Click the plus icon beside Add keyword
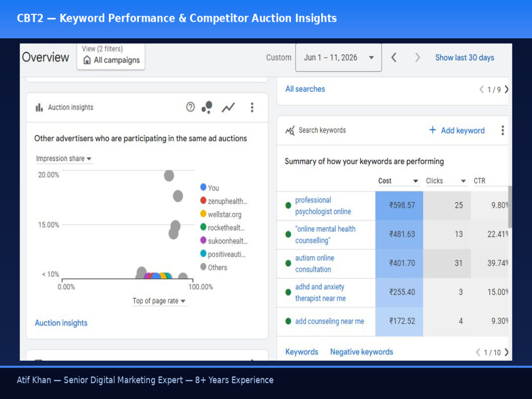532x399 pixels. [432, 130]
